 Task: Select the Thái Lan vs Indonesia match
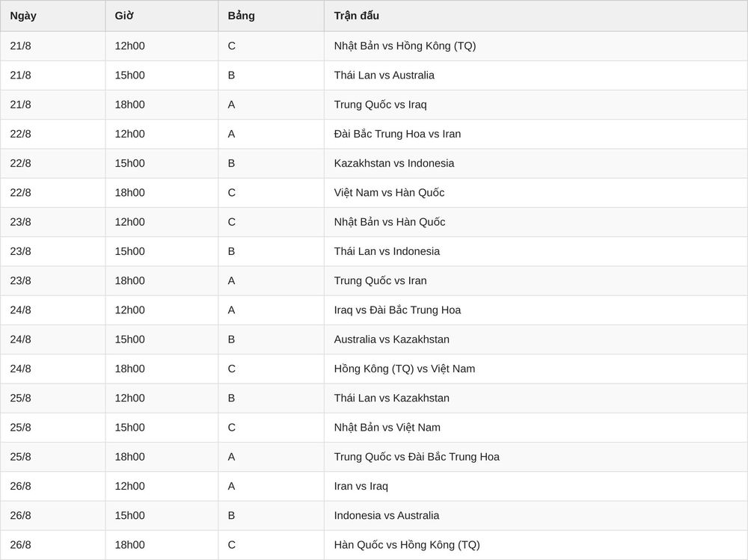point(387,251)
